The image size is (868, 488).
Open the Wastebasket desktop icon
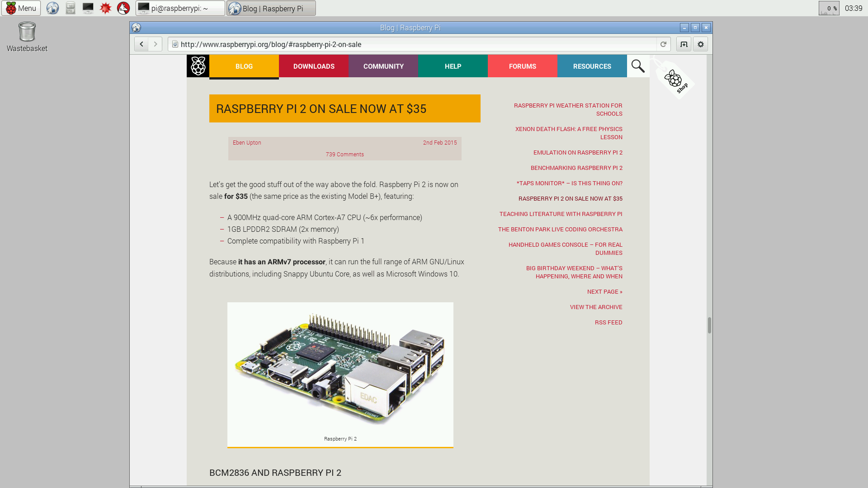click(27, 37)
